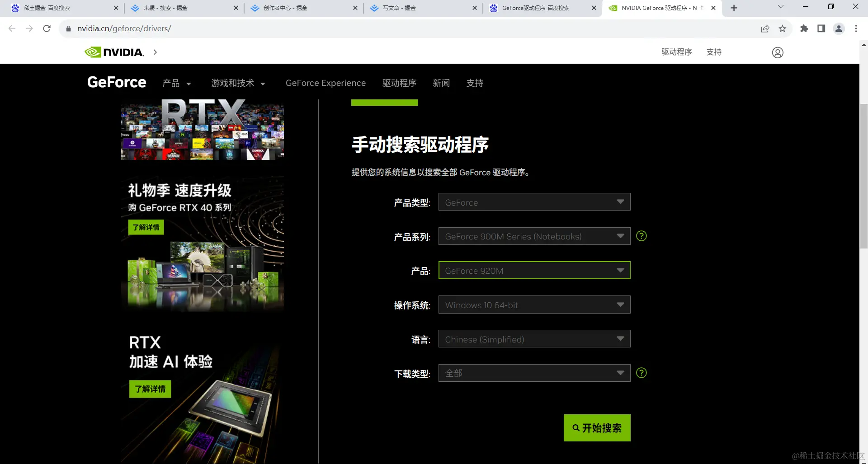This screenshot has height=464, width=868.
Task: Click help icon beside 下载类型 dropdown
Action: 642,373
